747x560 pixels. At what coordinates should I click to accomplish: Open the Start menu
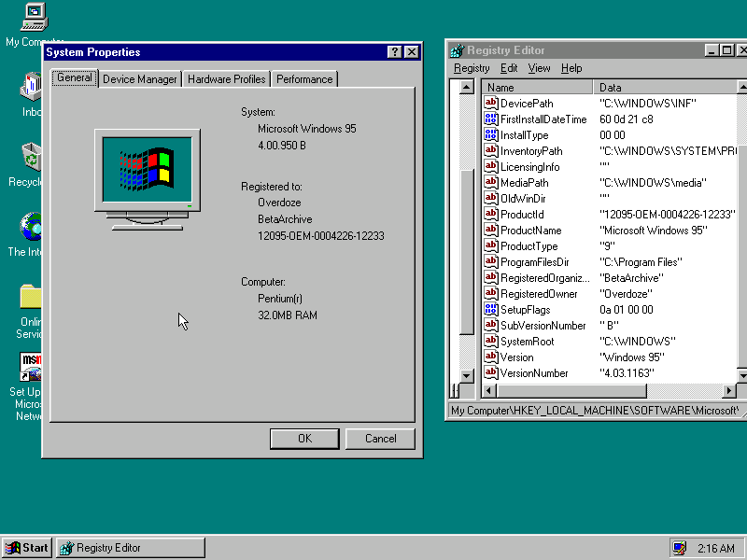click(x=27, y=548)
